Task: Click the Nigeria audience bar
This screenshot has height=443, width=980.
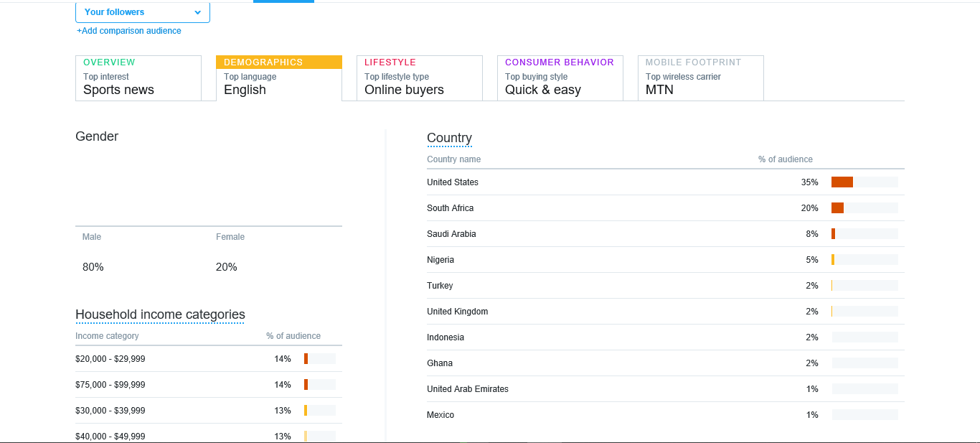Action: (864, 260)
